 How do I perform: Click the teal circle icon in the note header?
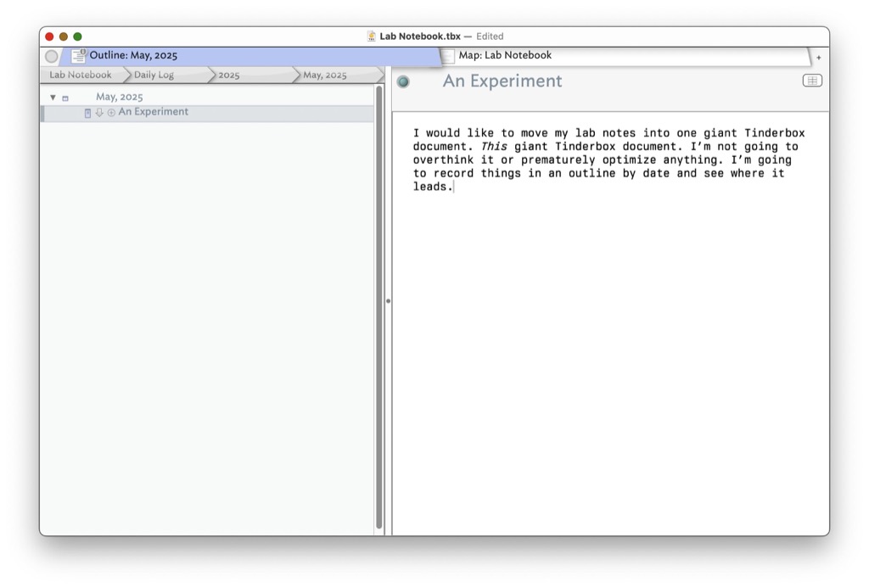point(403,82)
